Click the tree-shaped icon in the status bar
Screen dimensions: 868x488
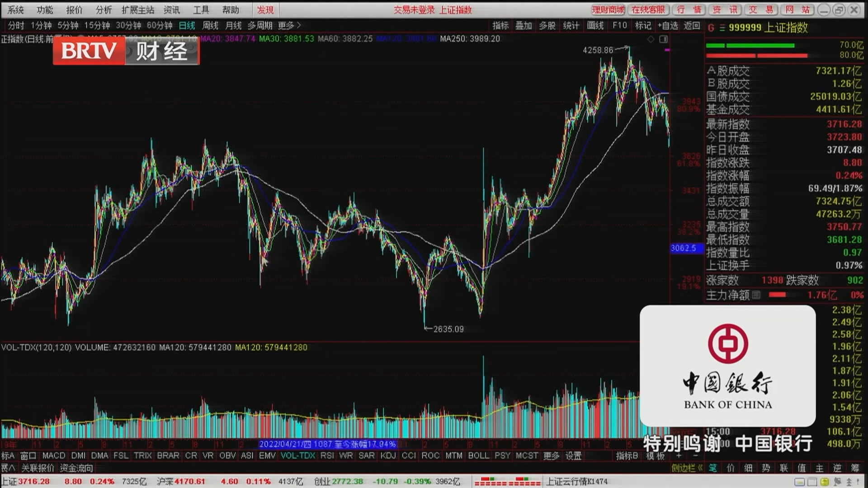pyautogui.click(x=849, y=482)
